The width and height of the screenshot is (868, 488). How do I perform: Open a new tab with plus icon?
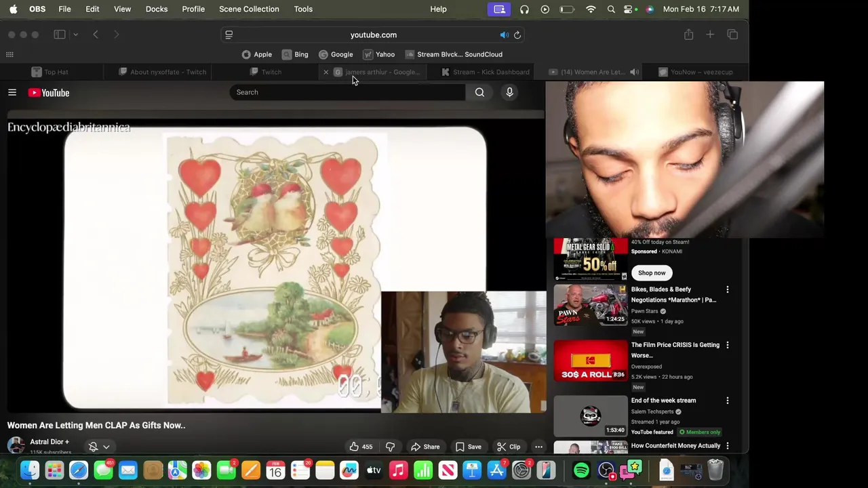pos(710,35)
